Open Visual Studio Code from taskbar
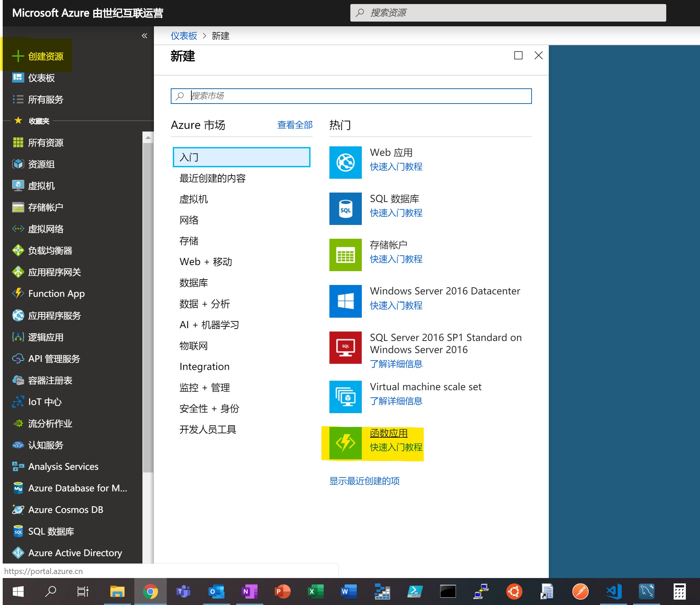This screenshot has height=605, width=700. pyautogui.click(x=614, y=592)
